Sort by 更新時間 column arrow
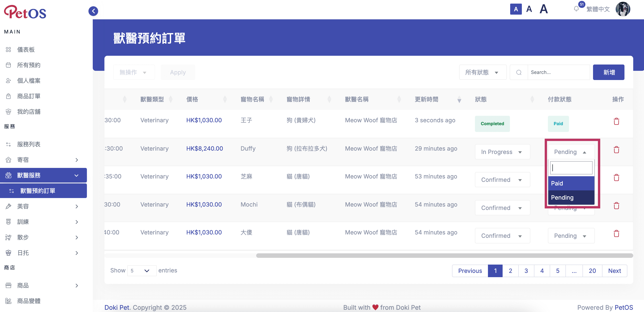Viewport: 644px width, 312px height. (x=459, y=99)
